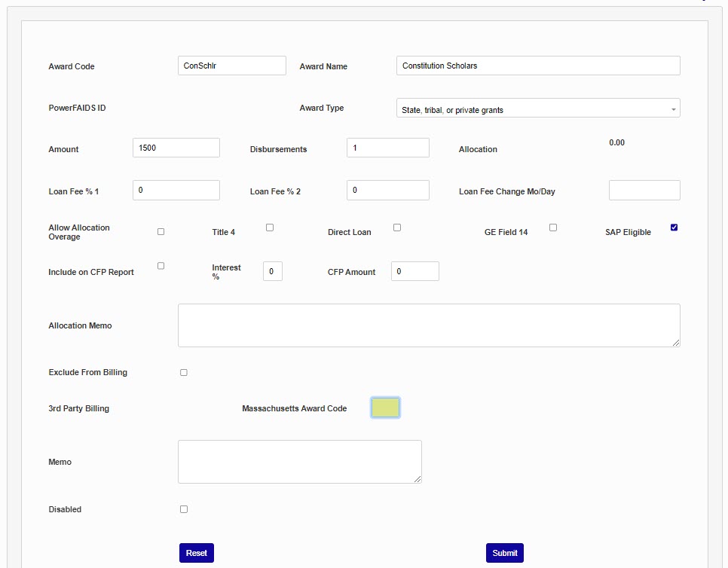Check the Title 4 checkbox
The width and height of the screenshot is (728, 568).
coord(270,228)
